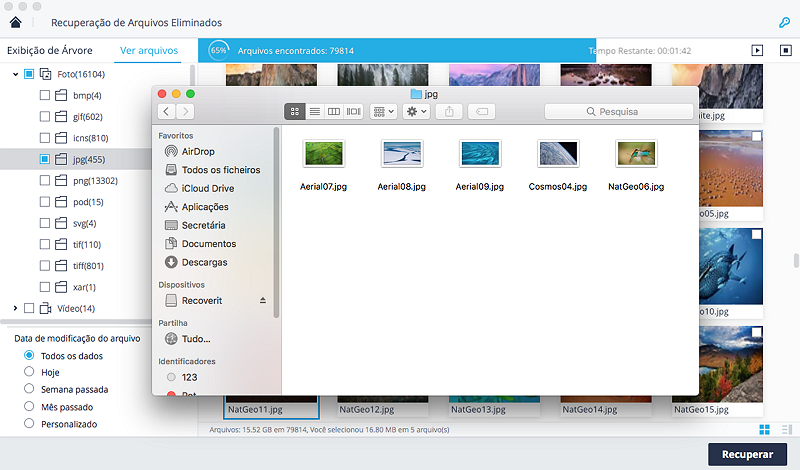
Task: Select Aerial07.jpg file
Action: tap(323, 163)
